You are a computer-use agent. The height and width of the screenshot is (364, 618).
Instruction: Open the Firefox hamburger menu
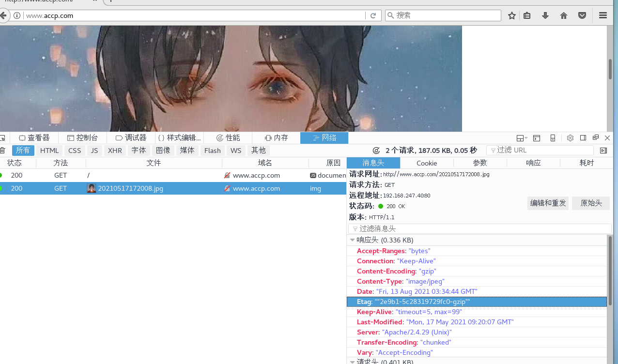[x=603, y=15]
